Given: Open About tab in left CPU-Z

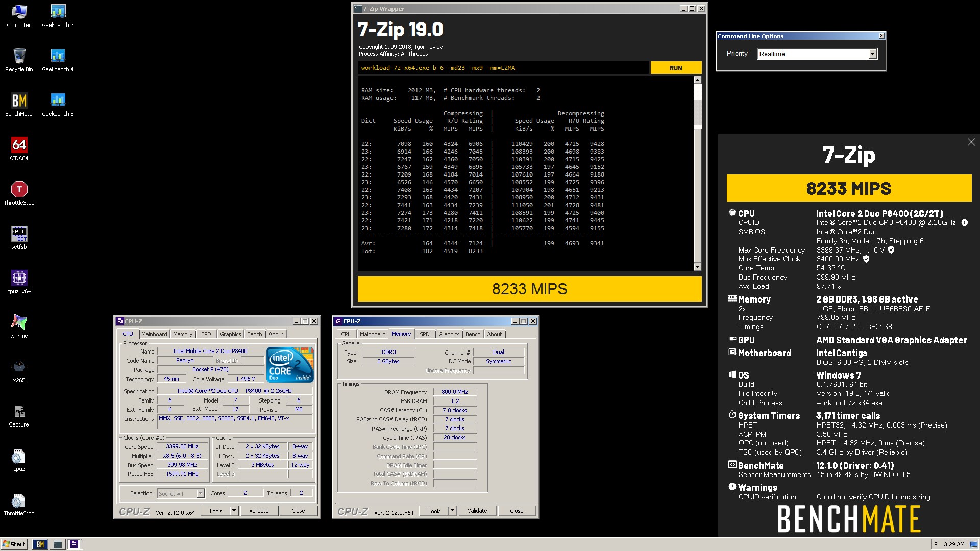Looking at the screenshot, I should pyautogui.click(x=276, y=334).
